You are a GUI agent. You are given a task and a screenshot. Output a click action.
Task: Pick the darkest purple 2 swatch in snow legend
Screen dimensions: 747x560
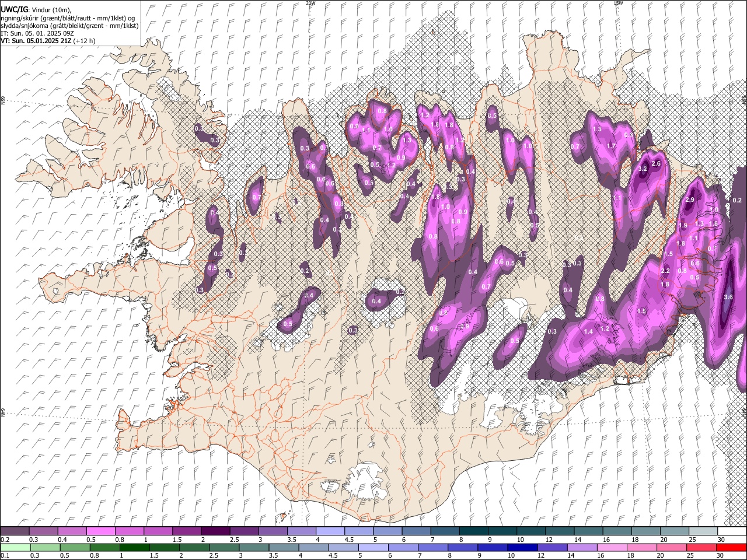tap(215, 531)
